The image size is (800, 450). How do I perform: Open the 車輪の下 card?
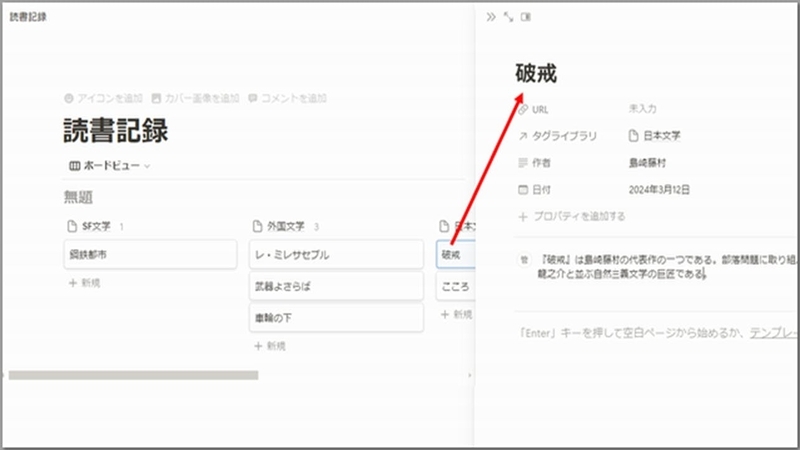[x=336, y=318]
